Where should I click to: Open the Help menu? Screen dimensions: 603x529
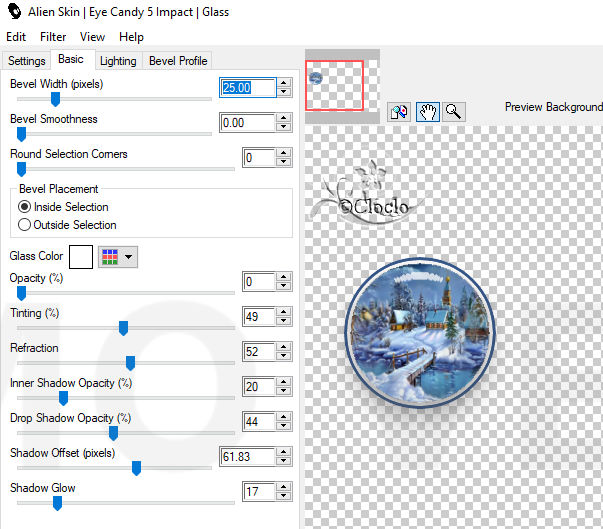[131, 37]
